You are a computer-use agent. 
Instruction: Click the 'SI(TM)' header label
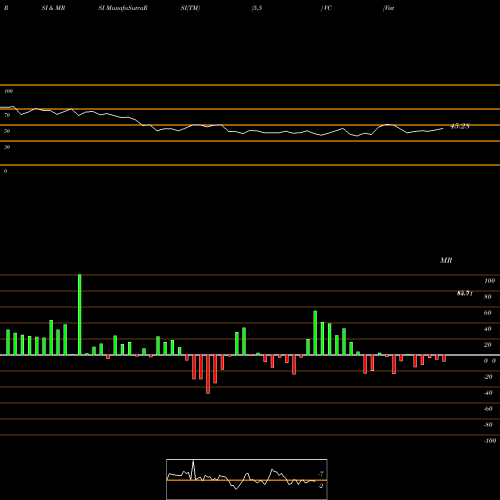190,8
